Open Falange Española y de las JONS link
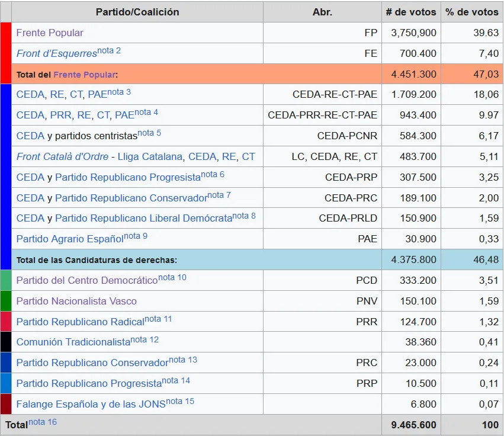This screenshot has width=504, height=436. (x=91, y=404)
